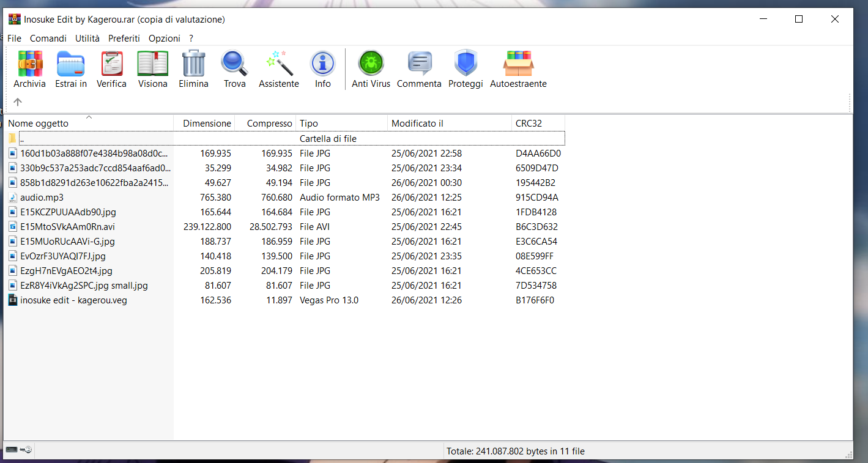This screenshot has height=463, width=868.
Task: Click CRC32 value B176F6F0
Action: pyautogui.click(x=535, y=300)
